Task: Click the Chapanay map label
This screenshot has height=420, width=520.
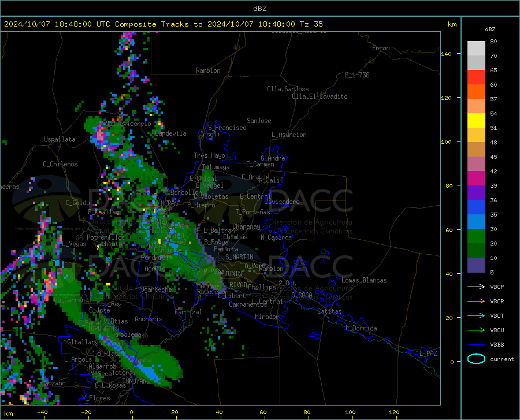Action: [246, 226]
